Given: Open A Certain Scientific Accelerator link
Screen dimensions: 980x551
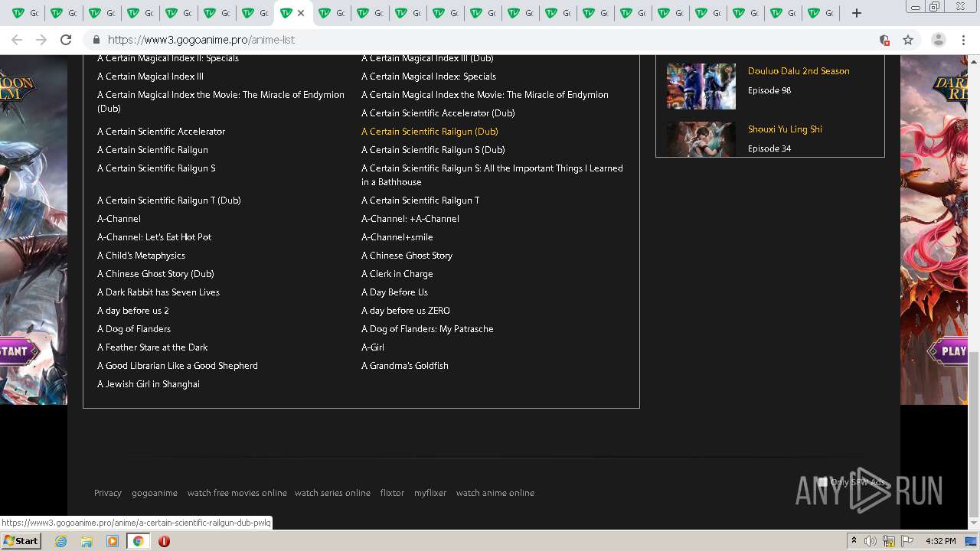Looking at the screenshot, I should click(161, 132).
